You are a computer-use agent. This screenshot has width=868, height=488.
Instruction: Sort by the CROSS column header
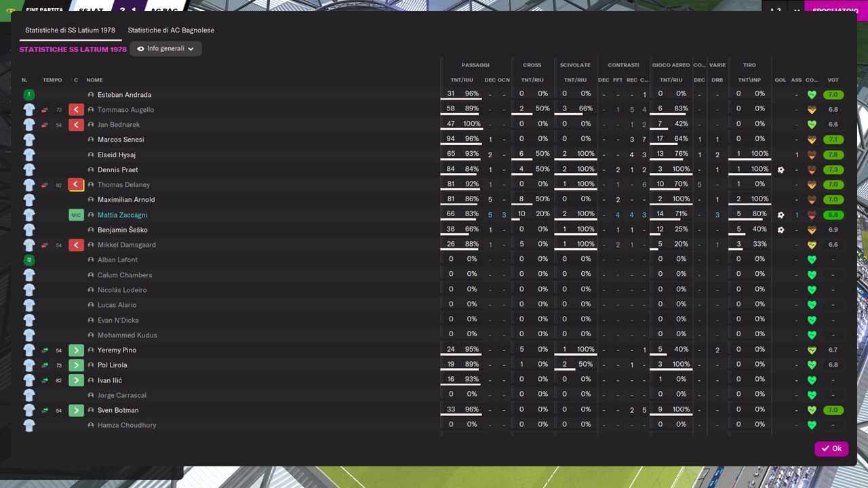tap(532, 65)
